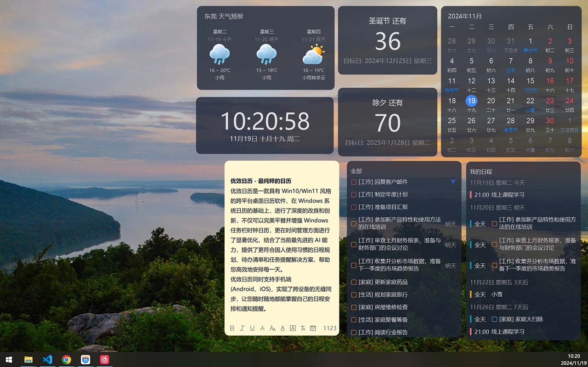Open the font size option in the note
The height and width of the screenshot is (367, 588).
[x=272, y=328]
